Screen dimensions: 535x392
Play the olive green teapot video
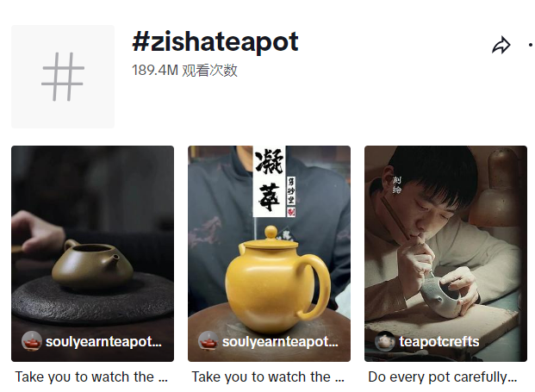[x=92, y=253]
